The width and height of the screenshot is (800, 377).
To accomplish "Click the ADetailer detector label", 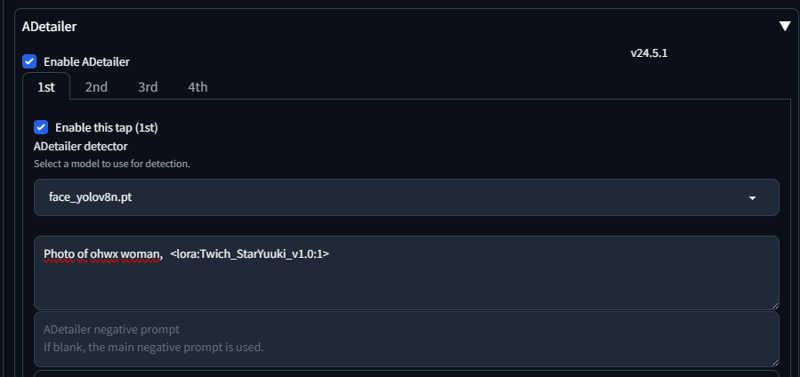I will coord(81,146).
